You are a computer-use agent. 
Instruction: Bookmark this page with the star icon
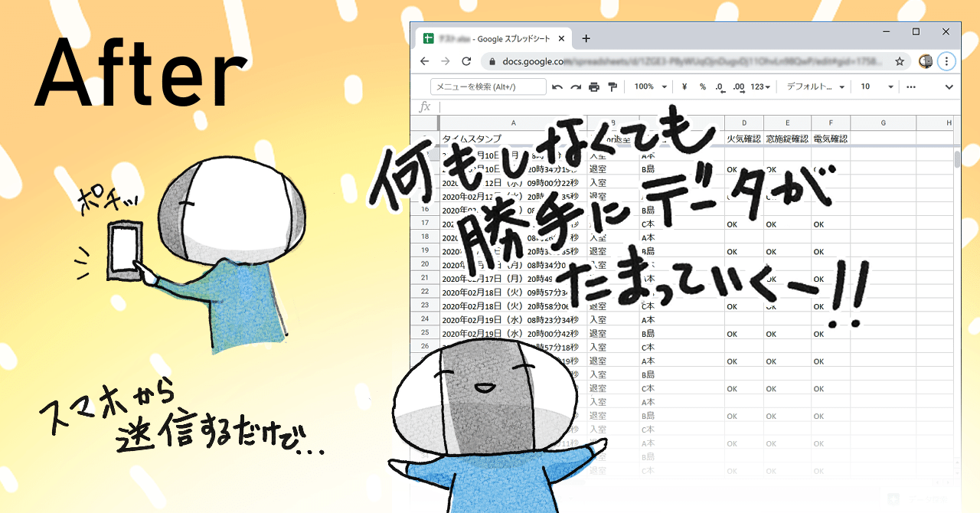point(900,61)
